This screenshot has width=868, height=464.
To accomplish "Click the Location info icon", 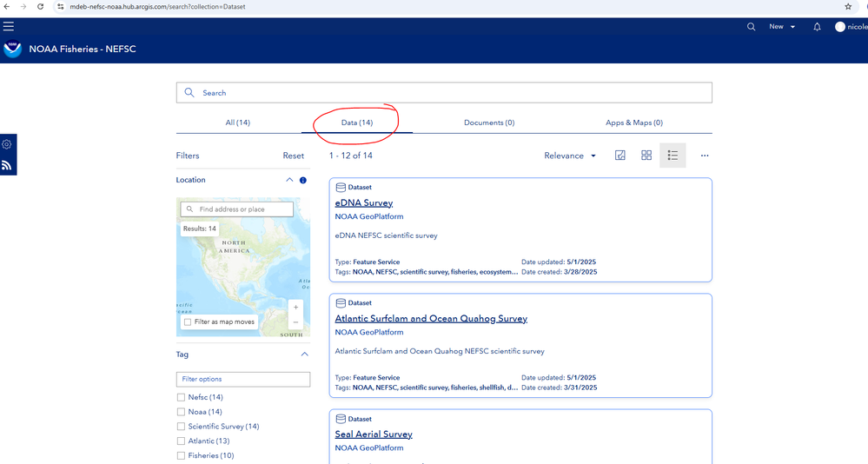I will tap(303, 180).
